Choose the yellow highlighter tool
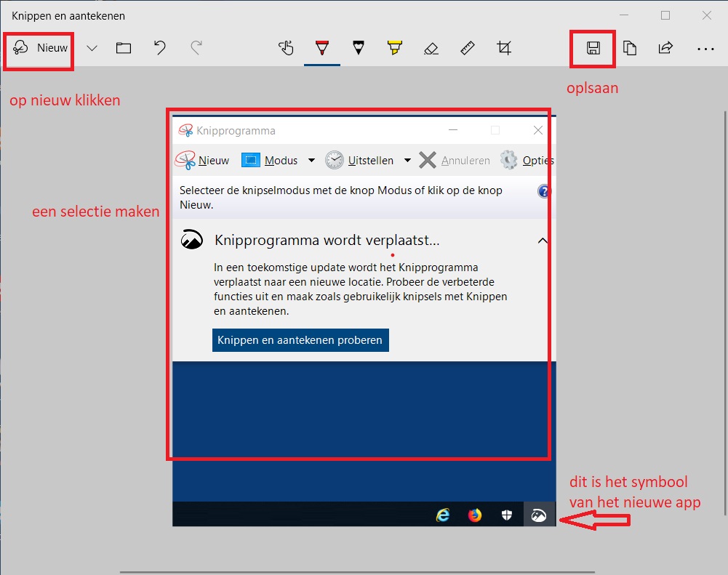728x575 pixels. click(394, 49)
